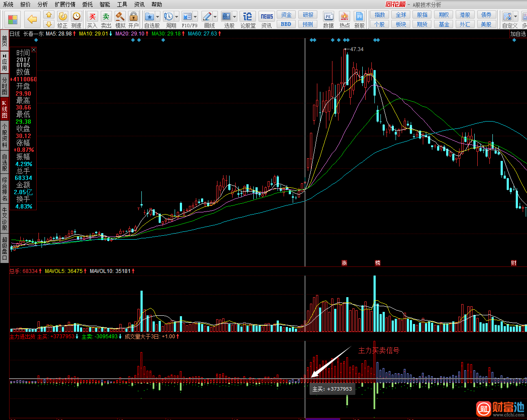Close the quote data info panel
This screenshot has height=420, width=527.
point(34,50)
